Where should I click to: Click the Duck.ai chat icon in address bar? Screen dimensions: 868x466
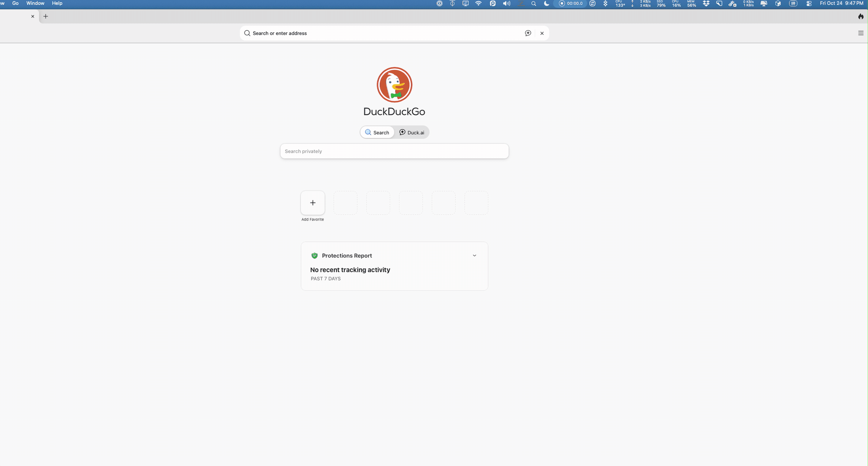528,33
